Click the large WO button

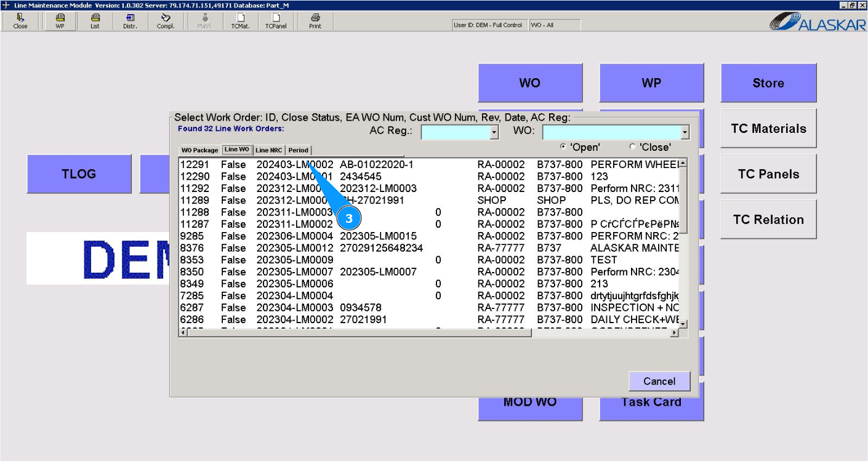coord(530,82)
